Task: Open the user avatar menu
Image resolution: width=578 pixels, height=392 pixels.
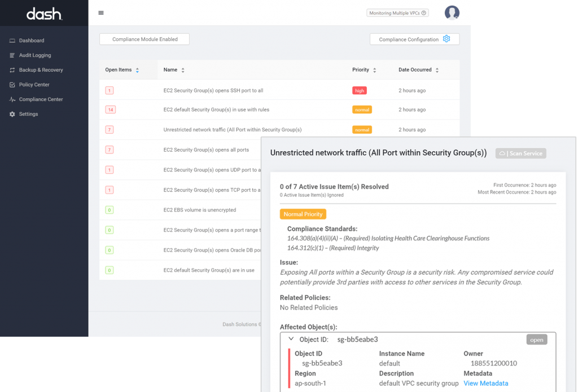Action: (452, 12)
